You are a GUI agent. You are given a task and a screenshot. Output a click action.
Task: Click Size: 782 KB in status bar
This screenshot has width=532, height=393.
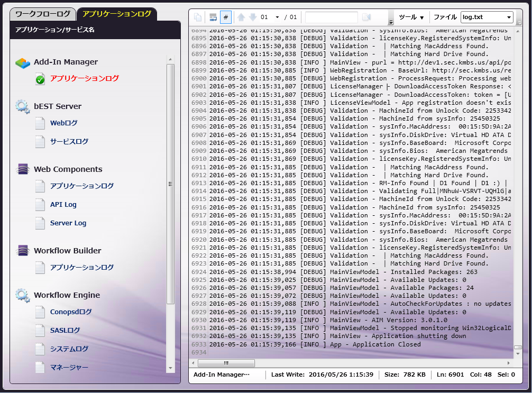coord(405,374)
